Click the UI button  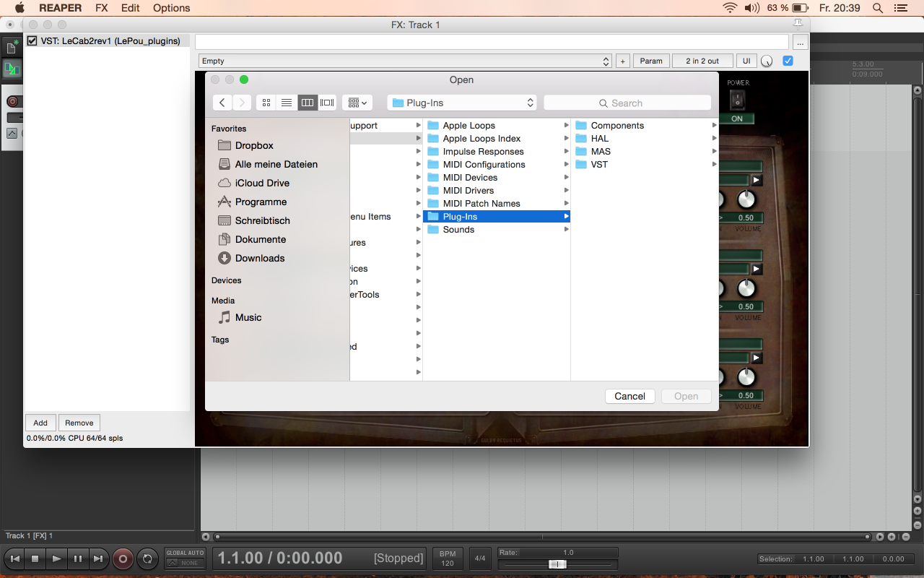746,61
